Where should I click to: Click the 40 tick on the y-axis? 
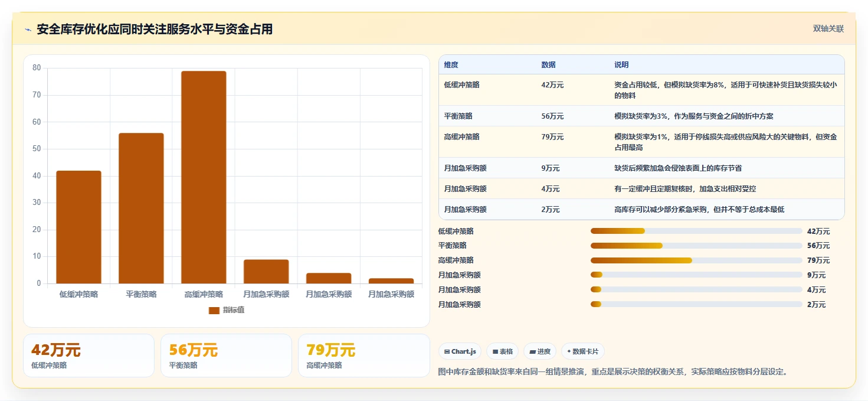(37, 175)
